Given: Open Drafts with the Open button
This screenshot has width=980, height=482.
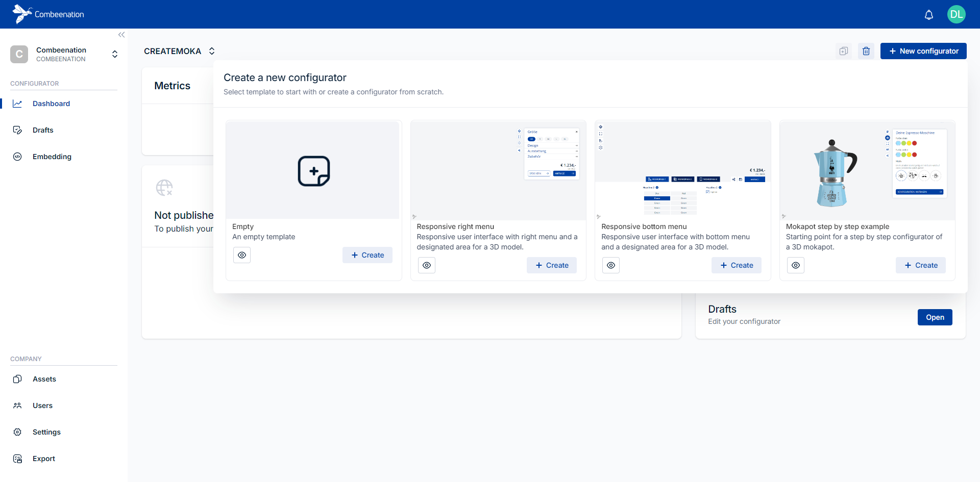Looking at the screenshot, I should coord(935,317).
